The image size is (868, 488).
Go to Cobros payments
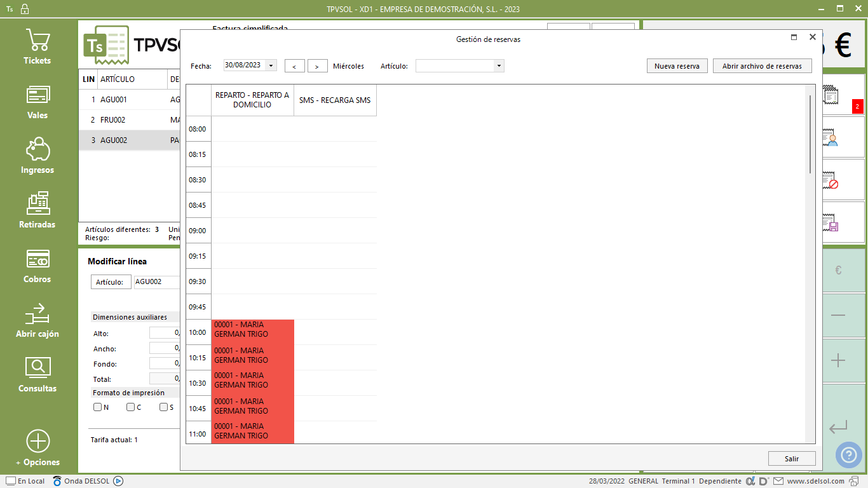coord(37,265)
